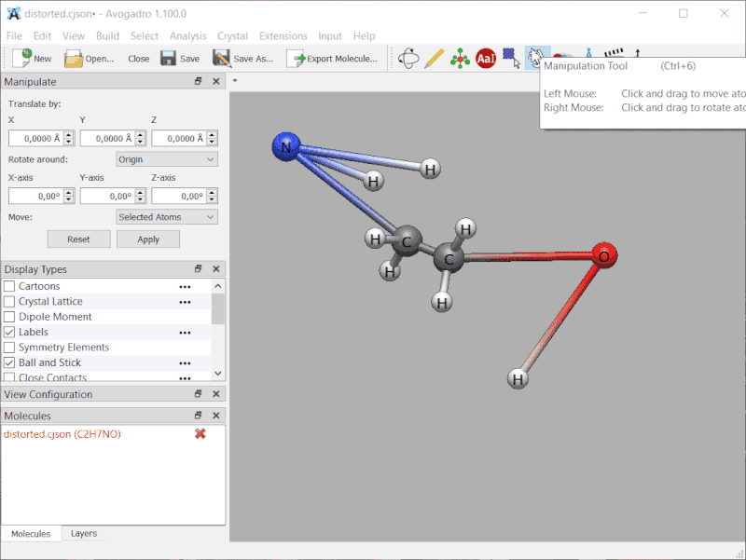The height and width of the screenshot is (560, 746).
Task: Switch to the Layers tab
Action: click(x=84, y=533)
